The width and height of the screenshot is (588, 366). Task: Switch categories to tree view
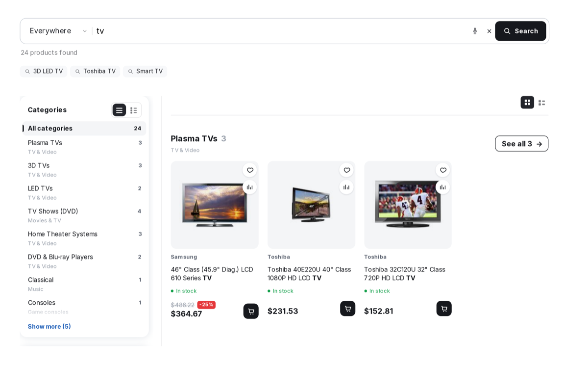point(134,110)
